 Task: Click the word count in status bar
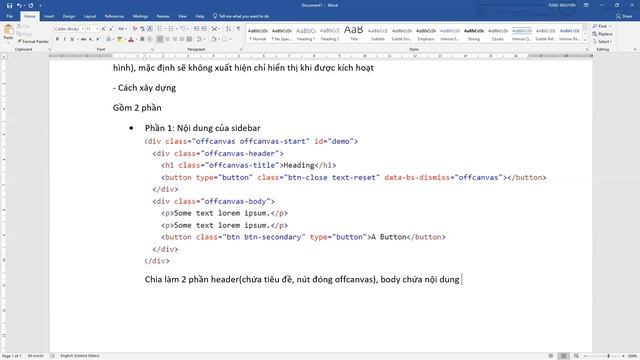pos(36,356)
